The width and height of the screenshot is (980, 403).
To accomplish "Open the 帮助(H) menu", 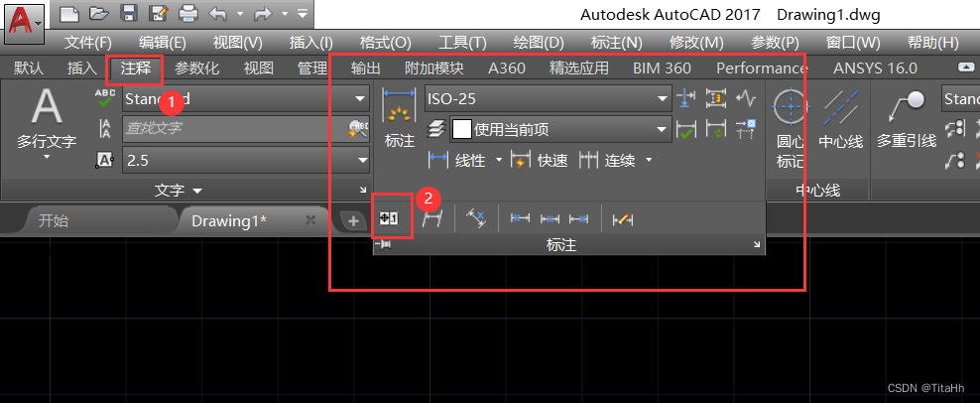I will pyautogui.click(x=932, y=44).
